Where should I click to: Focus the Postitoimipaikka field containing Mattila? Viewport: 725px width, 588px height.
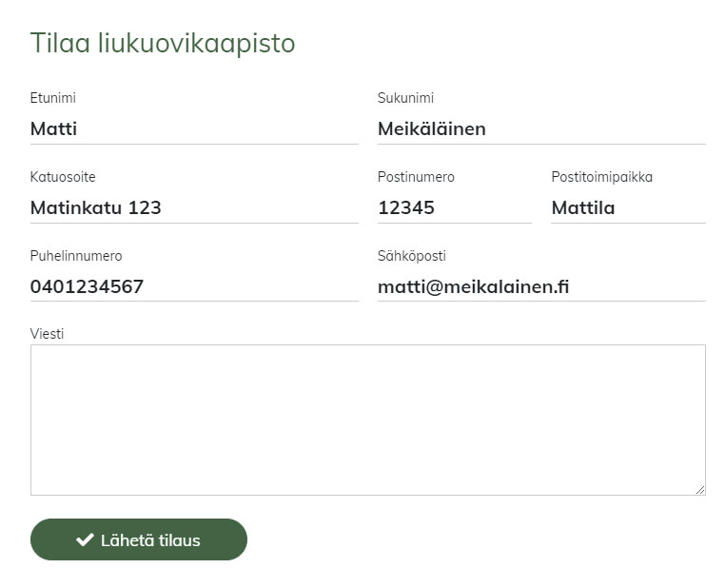628,208
